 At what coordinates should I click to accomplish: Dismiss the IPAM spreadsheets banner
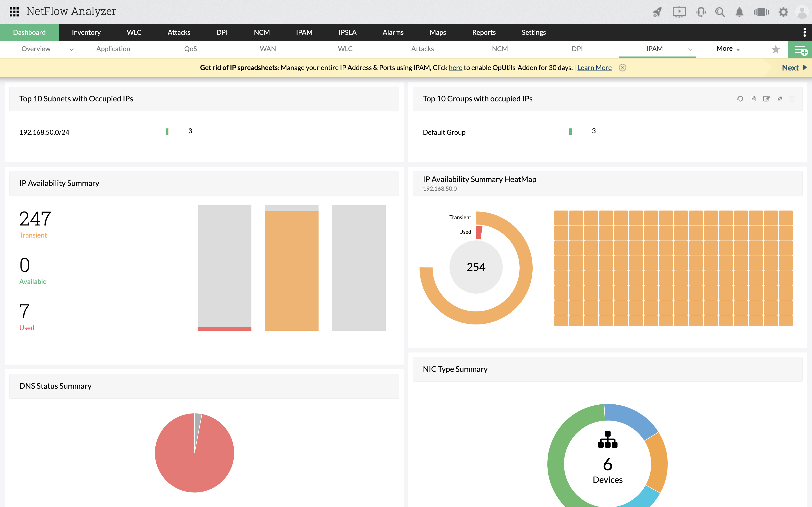623,67
